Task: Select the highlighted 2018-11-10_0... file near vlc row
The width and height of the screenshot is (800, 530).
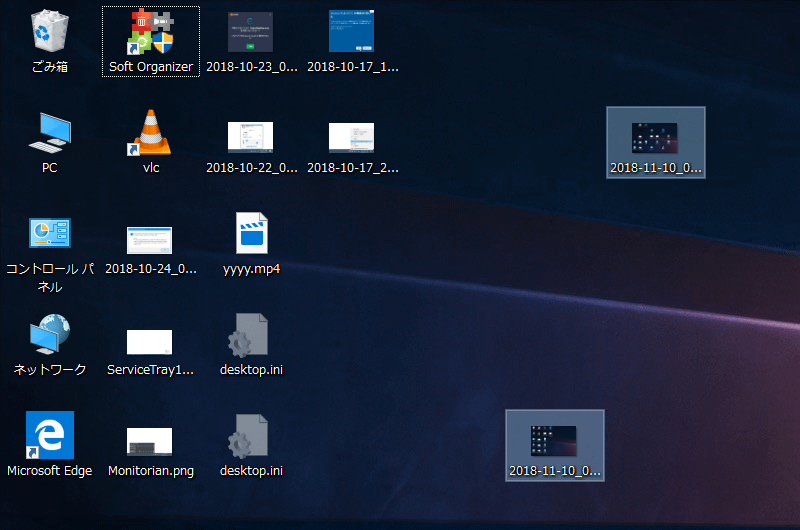Action: pos(656,142)
